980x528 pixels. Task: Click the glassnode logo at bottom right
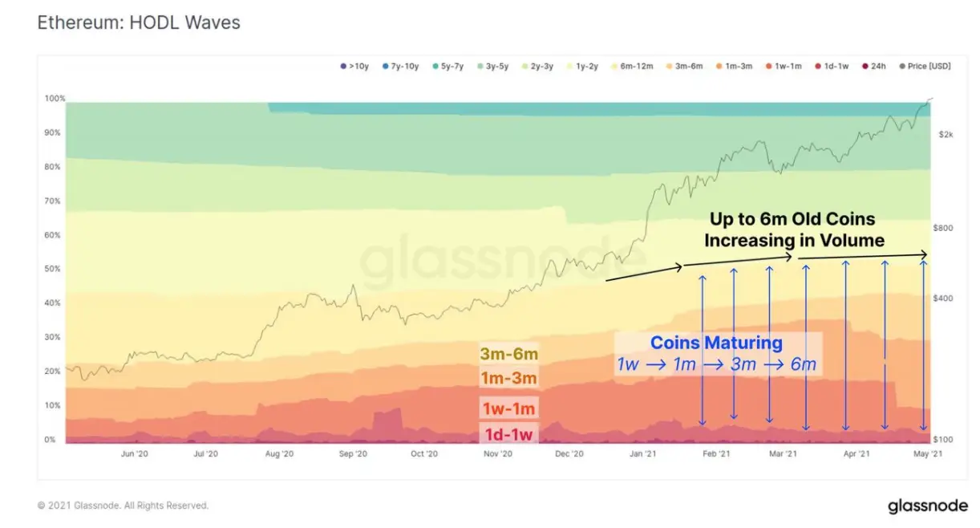(927, 506)
